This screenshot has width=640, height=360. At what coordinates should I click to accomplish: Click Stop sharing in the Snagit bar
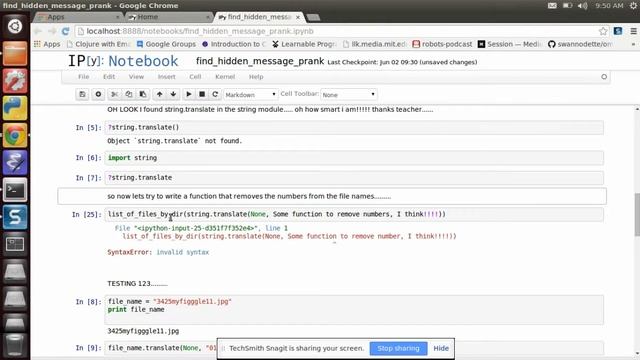pos(398,349)
